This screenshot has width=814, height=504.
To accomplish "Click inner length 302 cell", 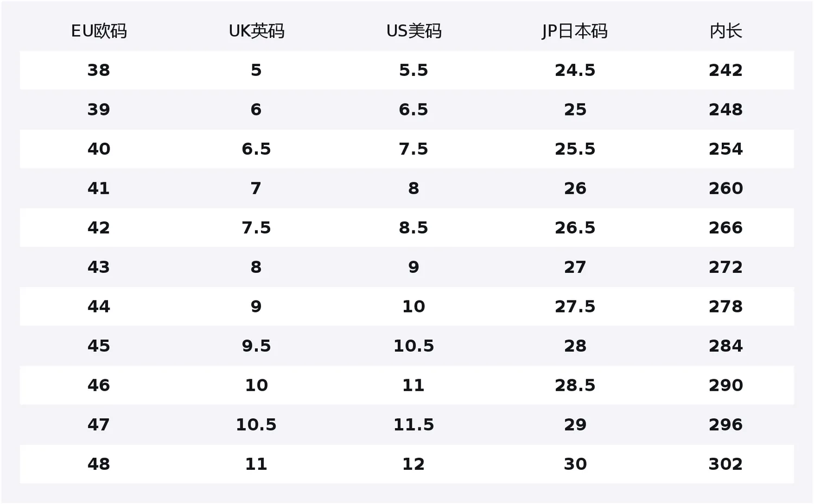I will point(726,464).
